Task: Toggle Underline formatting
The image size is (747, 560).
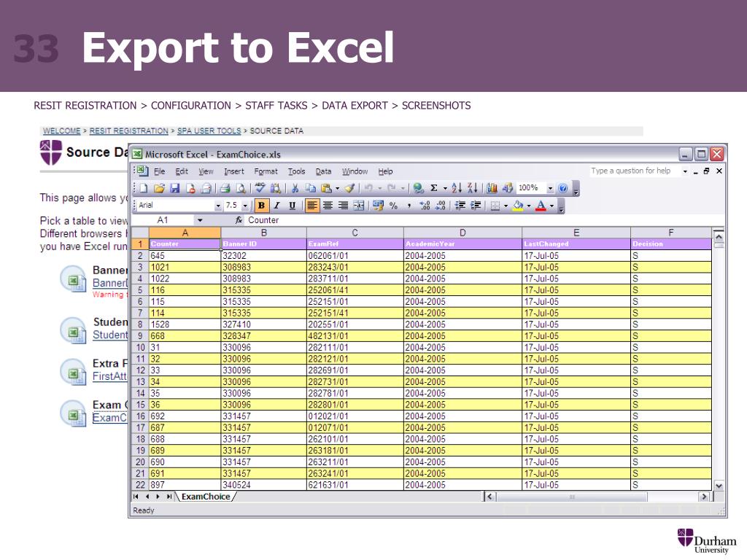Action: coord(292,206)
